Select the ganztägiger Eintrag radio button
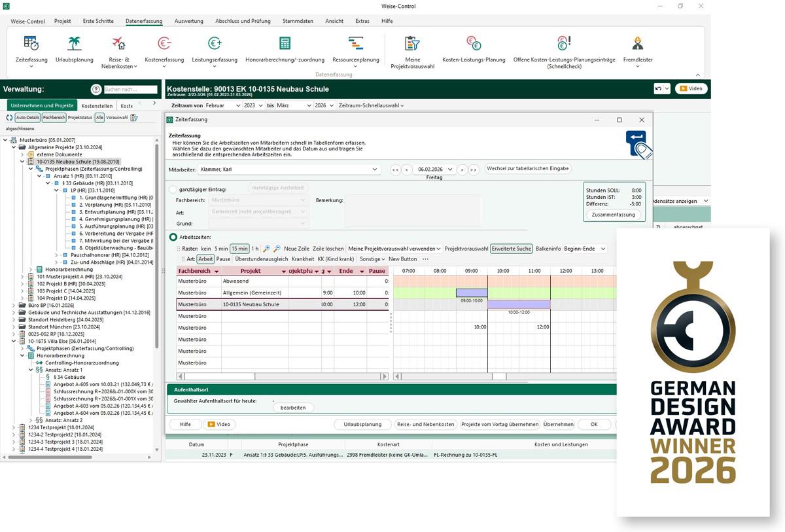 pos(173,189)
